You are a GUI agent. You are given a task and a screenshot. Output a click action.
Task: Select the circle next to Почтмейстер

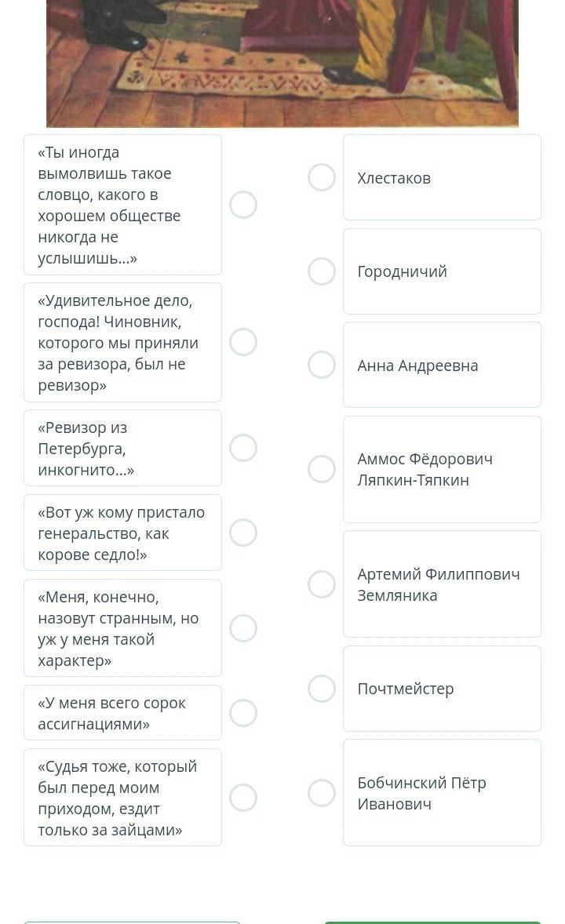tap(322, 688)
